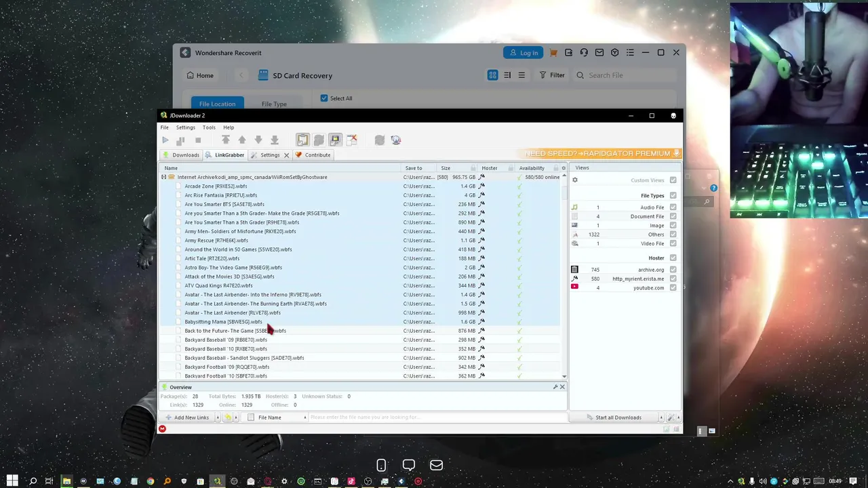Click the headset support icon in Recoverit
The height and width of the screenshot is (488, 868).
584,53
